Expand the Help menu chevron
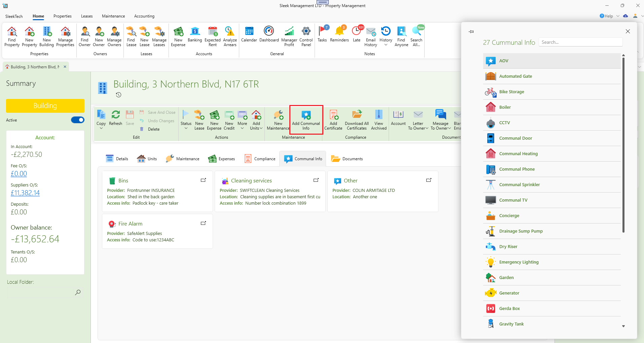 (x=618, y=16)
